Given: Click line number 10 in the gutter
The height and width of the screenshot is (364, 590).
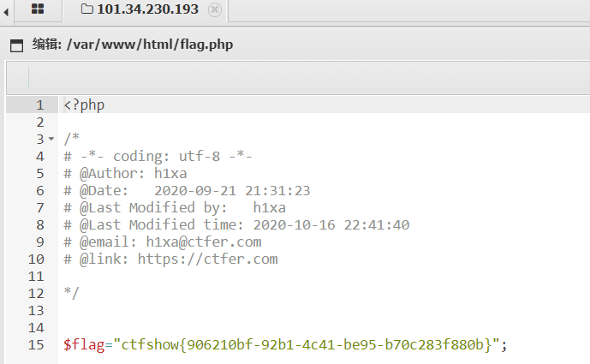Looking at the screenshot, I should [36, 260].
